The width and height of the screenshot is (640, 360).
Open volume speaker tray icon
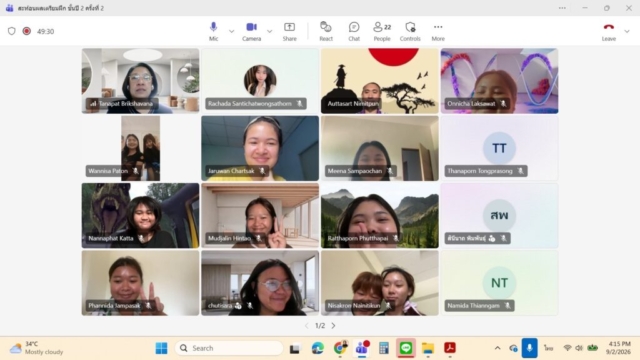pyautogui.click(x=579, y=348)
